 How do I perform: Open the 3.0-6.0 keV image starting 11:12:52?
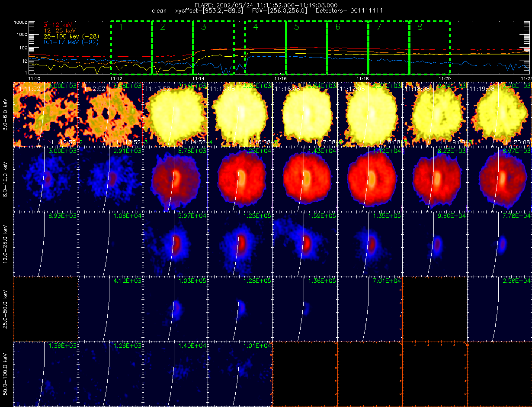point(111,114)
